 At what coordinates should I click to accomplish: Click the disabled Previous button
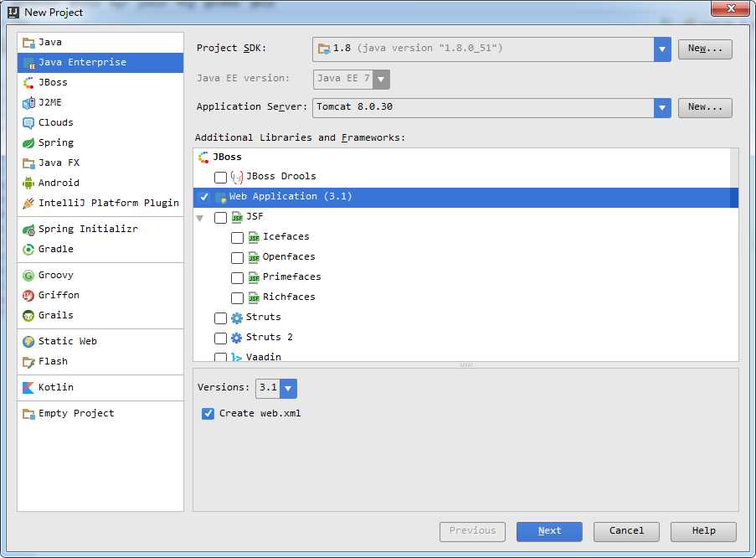pyautogui.click(x=472, y=531)
